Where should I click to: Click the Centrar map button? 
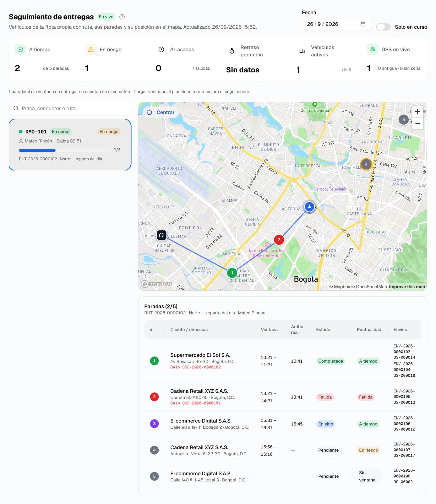161,112
